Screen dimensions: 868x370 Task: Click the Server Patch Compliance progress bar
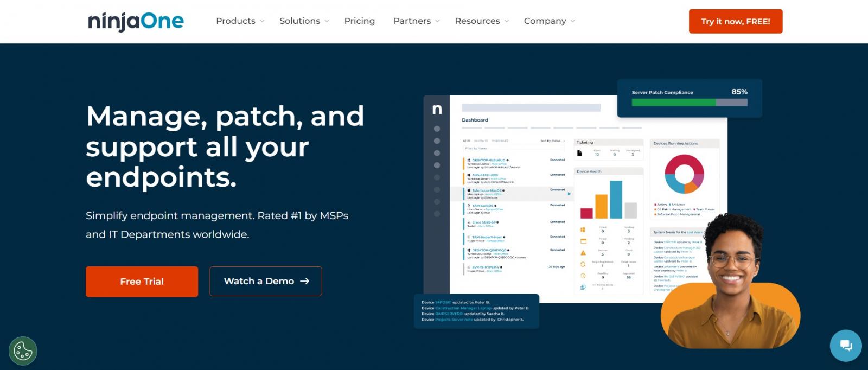click(x=690, y=102)
